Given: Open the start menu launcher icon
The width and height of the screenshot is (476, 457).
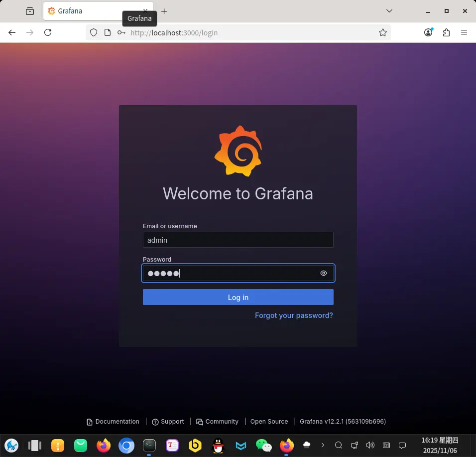Looking at the screenshot, I should coord(11,446).
